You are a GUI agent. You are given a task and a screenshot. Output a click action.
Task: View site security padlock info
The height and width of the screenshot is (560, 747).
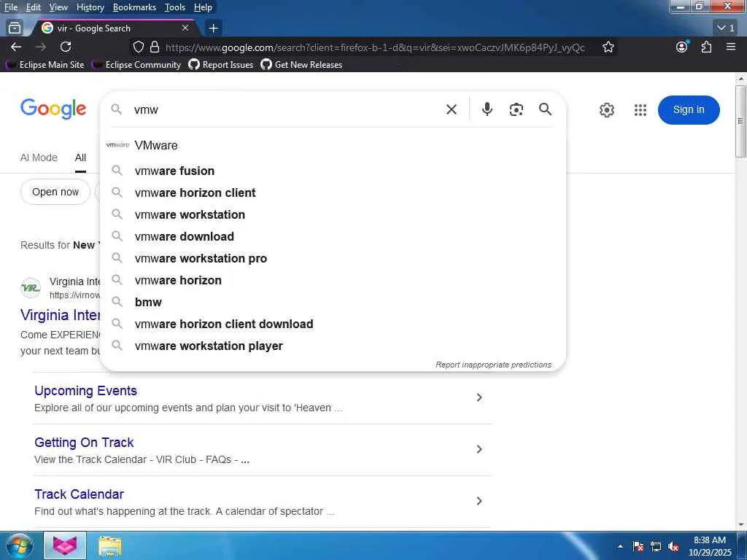(155, 47)
